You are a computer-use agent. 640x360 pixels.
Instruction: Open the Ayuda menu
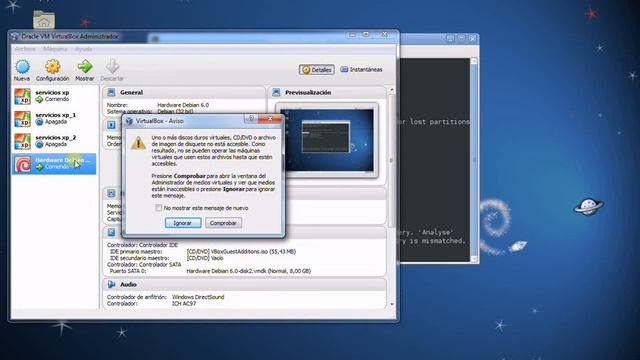pyautogui.click(x=83, y=49)
